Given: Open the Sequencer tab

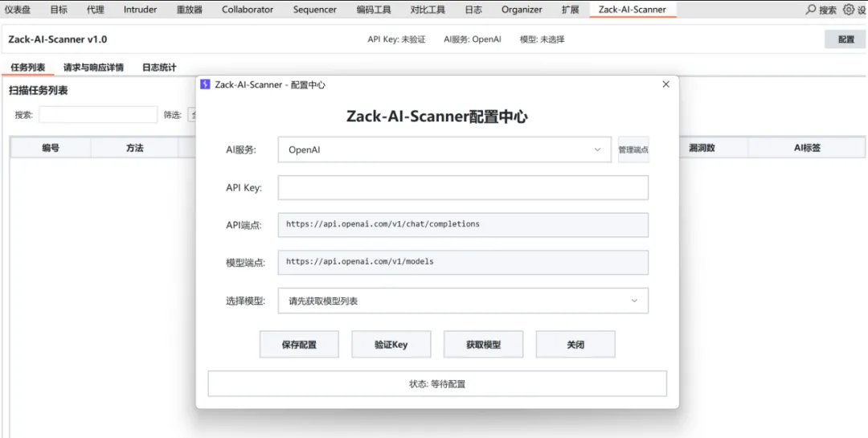Looking at the screenshot, I should 315,10.
